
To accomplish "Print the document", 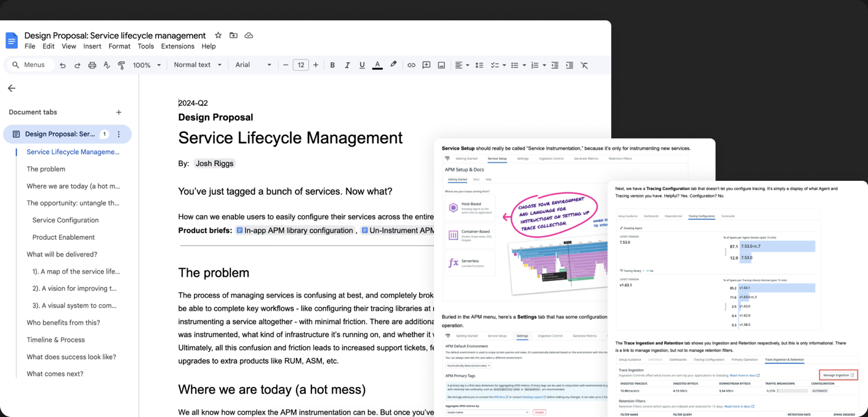I will (92, 65).
